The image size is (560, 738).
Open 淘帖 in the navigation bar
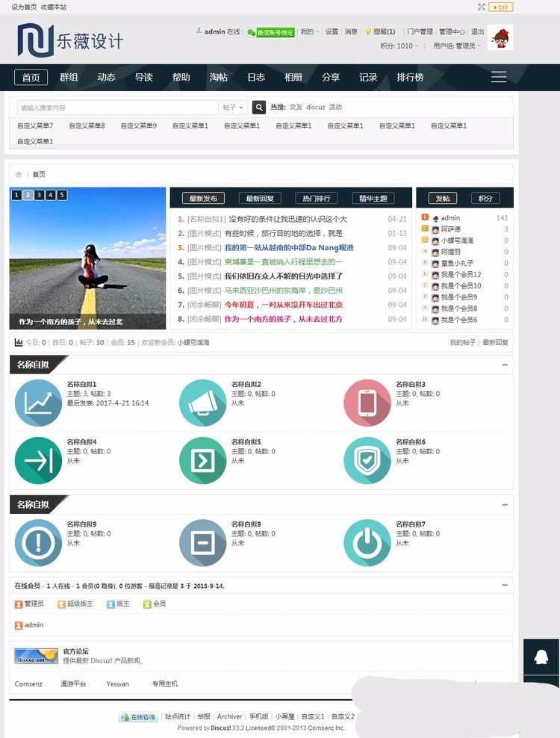click(x=218, y=77)
